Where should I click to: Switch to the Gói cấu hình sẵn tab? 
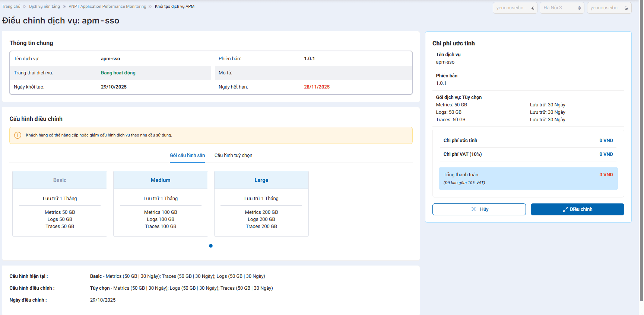pyautogui.click(x=187, y=155)
